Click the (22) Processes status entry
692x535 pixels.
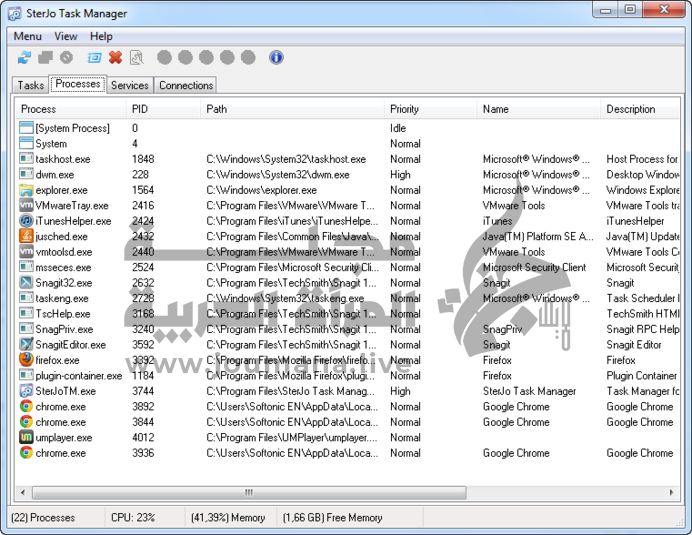[43, 517]
